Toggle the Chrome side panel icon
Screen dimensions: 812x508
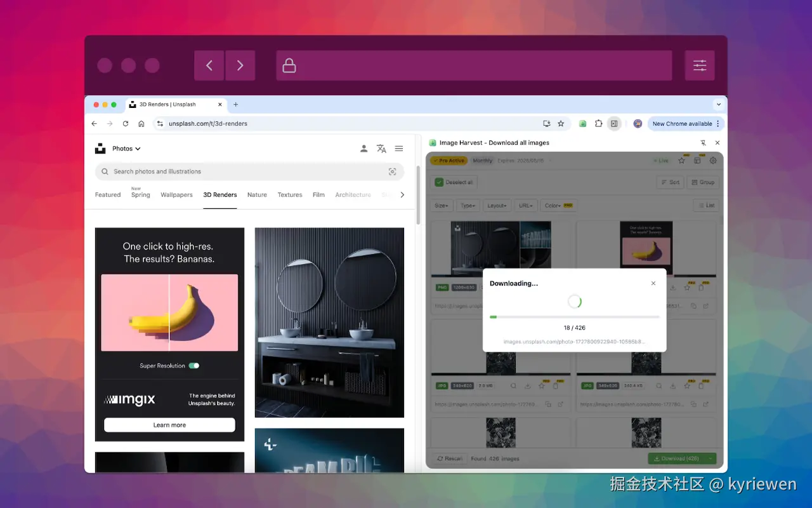tap(614, 124)
